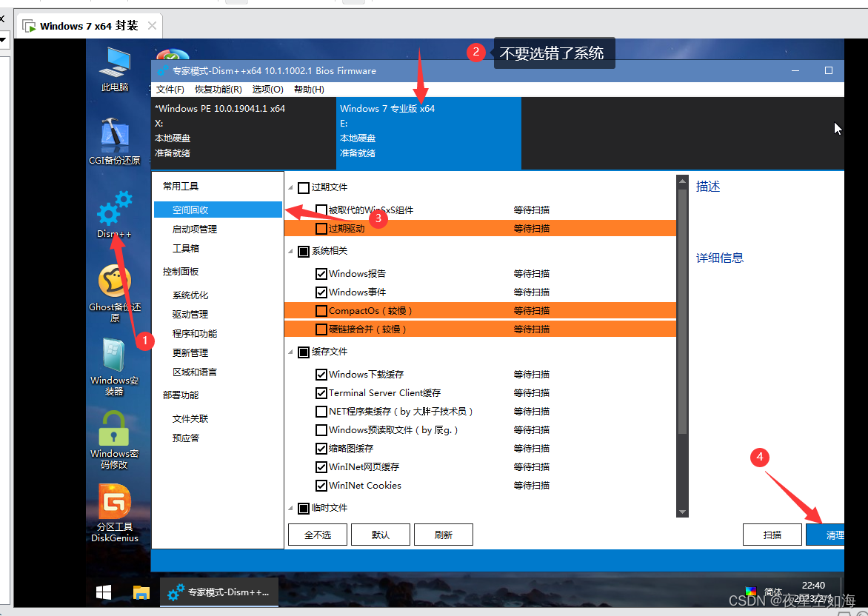The image size is (868, 616).
Task: Check the 硬链接合并（较慢）checkbox
Action: (321, 329)
